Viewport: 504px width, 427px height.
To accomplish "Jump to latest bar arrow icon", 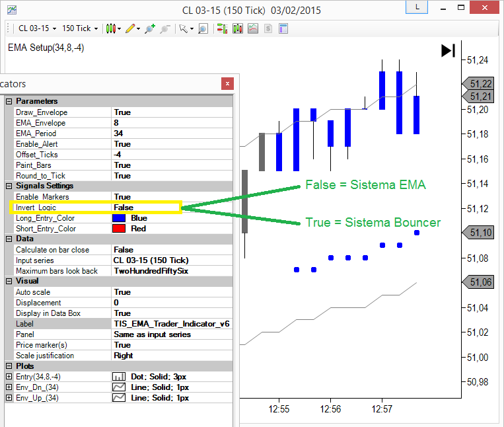I will click(x=448, y=51).
